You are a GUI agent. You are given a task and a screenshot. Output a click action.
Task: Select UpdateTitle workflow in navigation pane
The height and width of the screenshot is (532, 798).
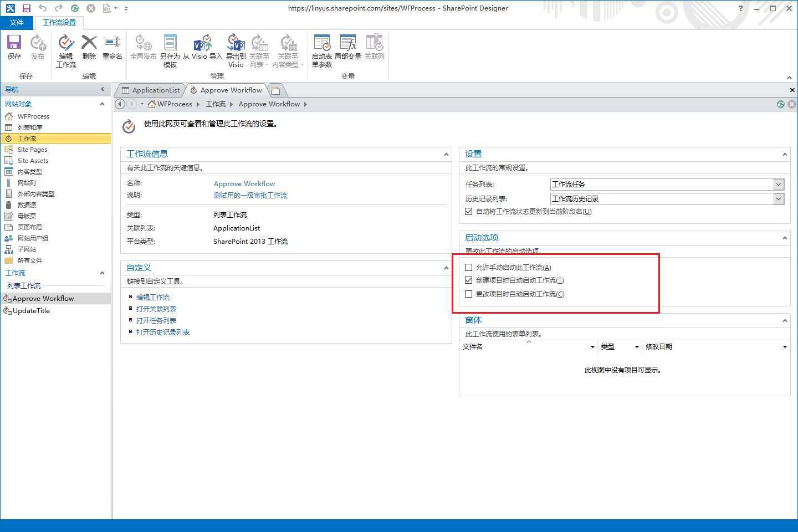pyautogui.click(x=31, y=311)
